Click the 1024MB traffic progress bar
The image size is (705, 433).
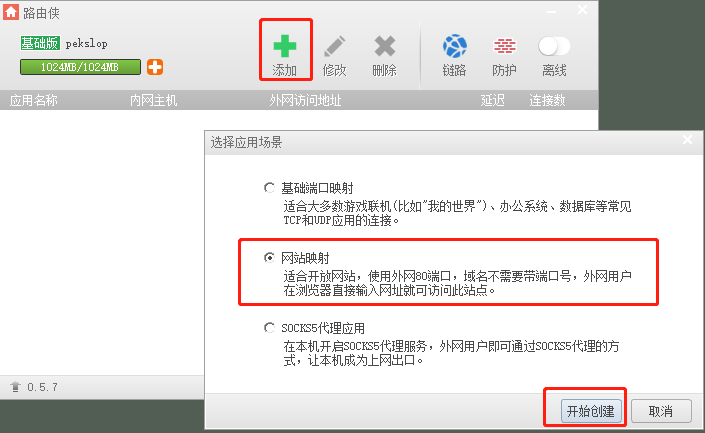pos(80,67)
